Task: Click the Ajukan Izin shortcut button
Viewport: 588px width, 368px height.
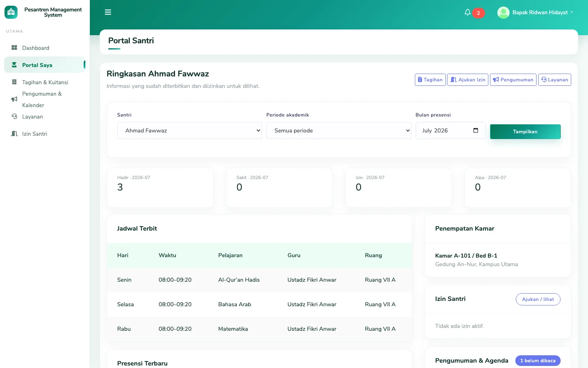Action: pyautogui.click(x=468, y=80)
